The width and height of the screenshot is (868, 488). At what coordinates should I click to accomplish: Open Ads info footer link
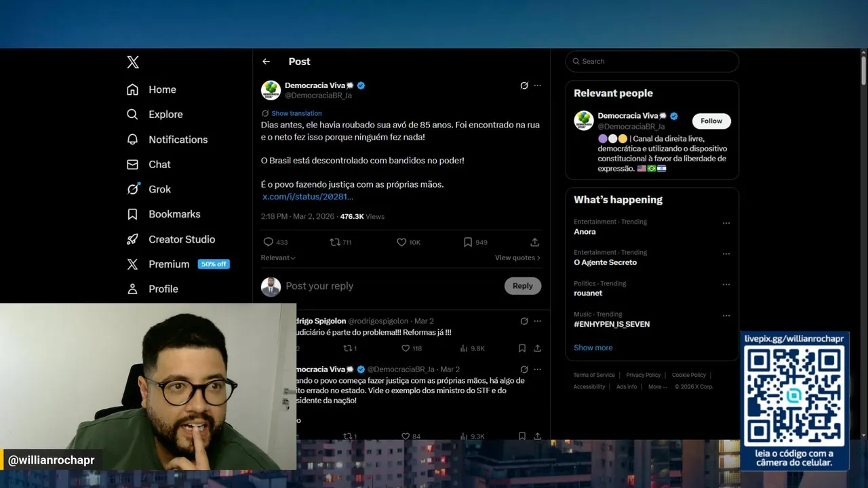coord(627,387)
